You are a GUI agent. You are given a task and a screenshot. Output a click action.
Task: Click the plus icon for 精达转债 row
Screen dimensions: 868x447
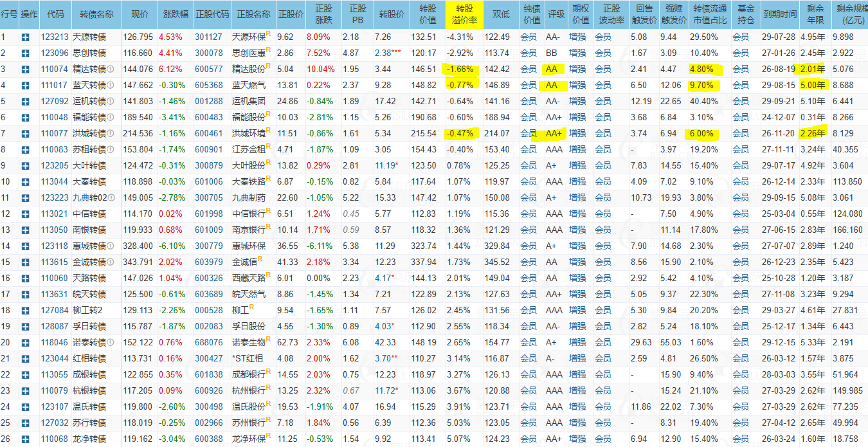pos(25,69)
